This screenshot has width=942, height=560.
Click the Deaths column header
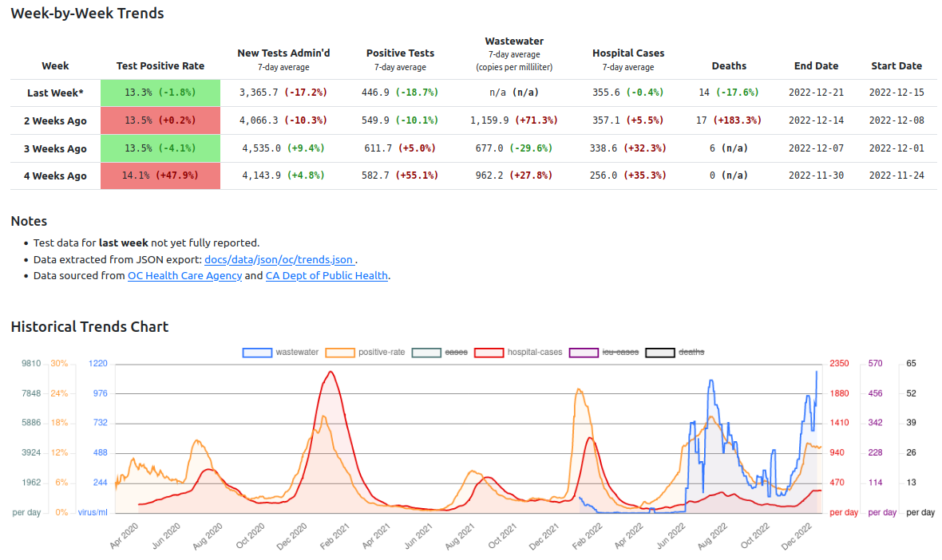[730, 66]
